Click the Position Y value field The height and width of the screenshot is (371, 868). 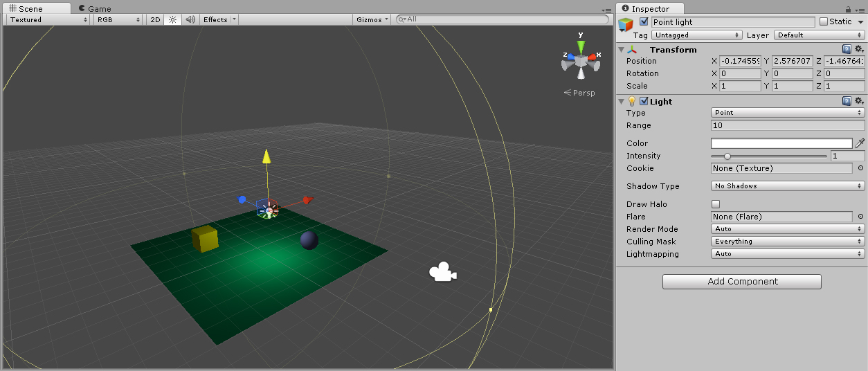tap(792, 61)
